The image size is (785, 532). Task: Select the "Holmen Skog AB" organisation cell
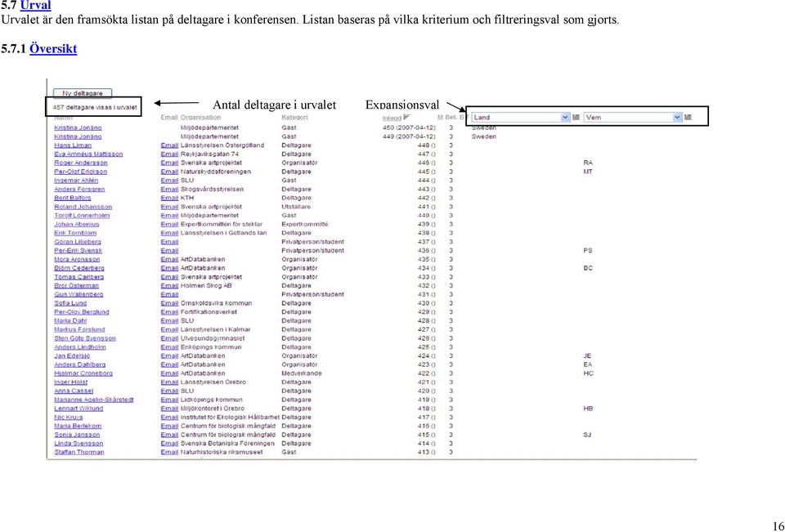[x=206, y=286]
